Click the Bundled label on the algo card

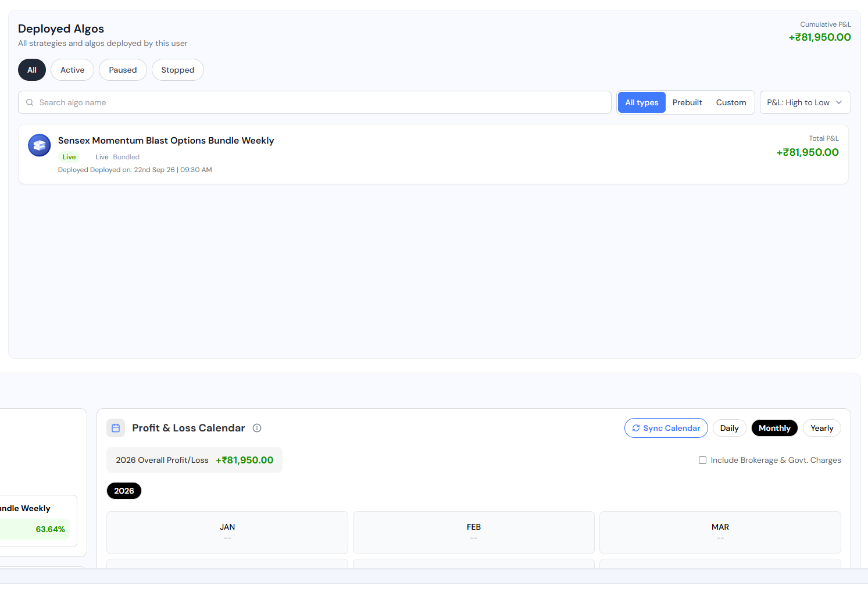pyautogui.click(x=126, y=157)
